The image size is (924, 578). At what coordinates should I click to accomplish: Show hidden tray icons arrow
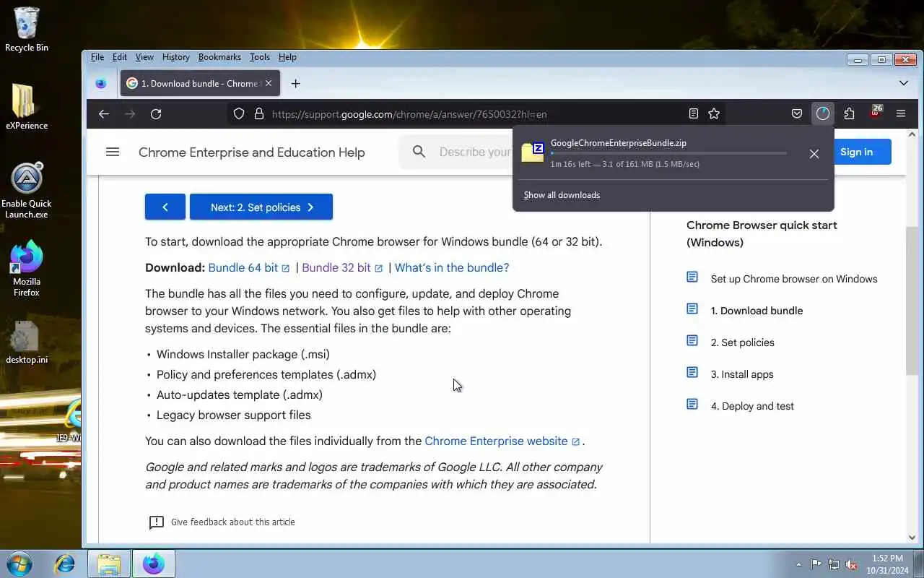798,564
